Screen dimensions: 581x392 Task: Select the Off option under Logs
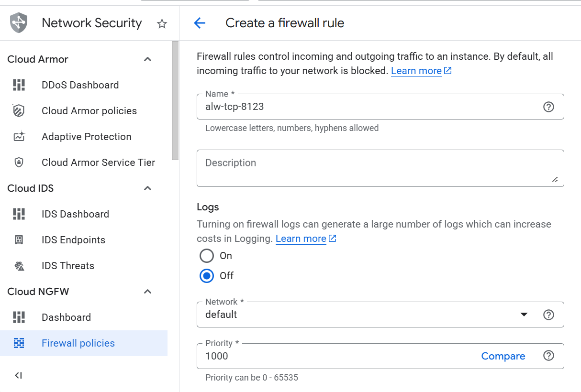(206, 275)
